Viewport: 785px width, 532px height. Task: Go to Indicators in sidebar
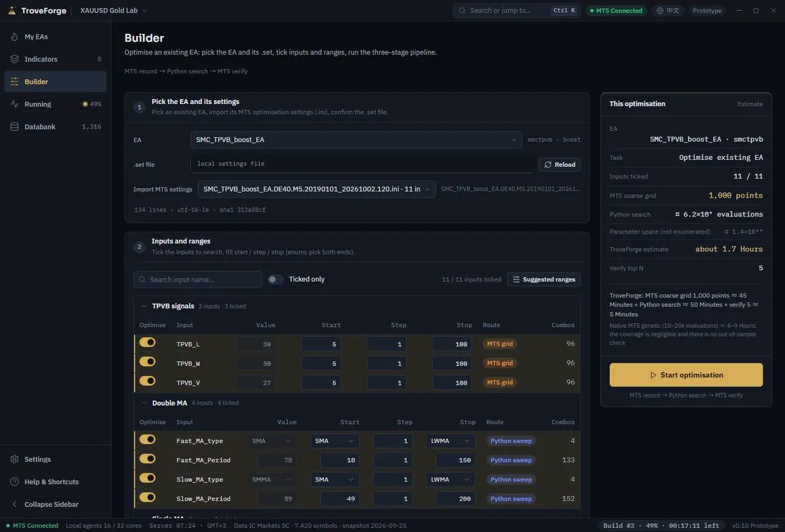coord(56,59)
